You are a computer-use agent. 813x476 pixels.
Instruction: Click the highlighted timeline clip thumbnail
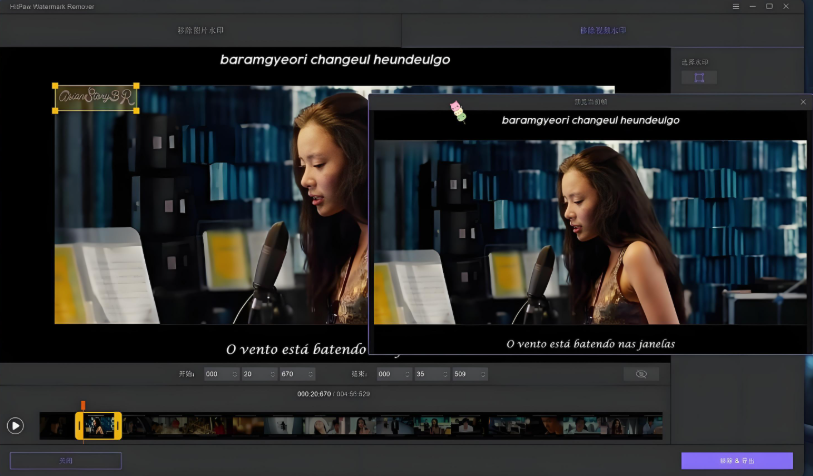[x=99, y=426]
